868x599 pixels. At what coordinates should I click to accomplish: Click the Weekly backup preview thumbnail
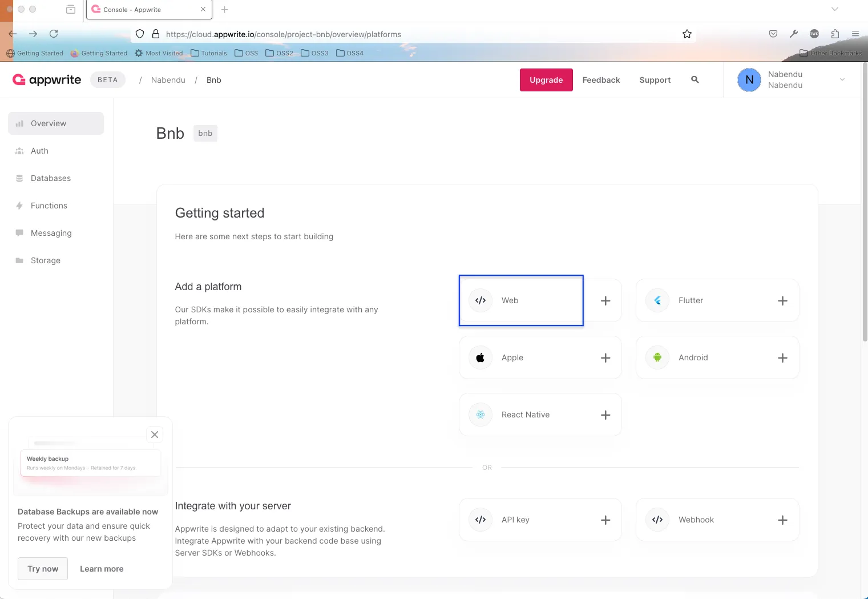(x=91, y=463)
